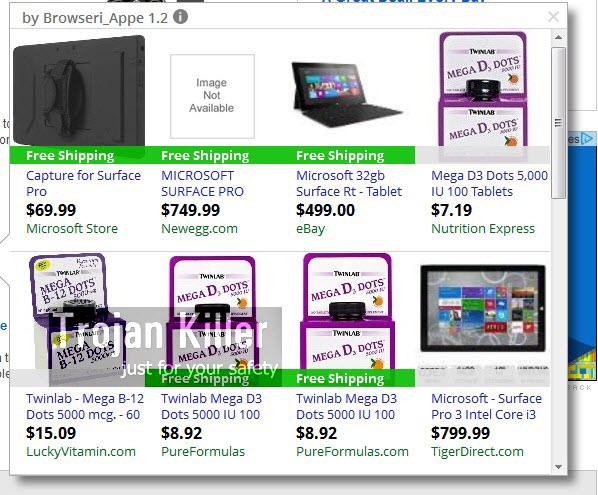Click the scrollbar up arrow

click(558, 37)
